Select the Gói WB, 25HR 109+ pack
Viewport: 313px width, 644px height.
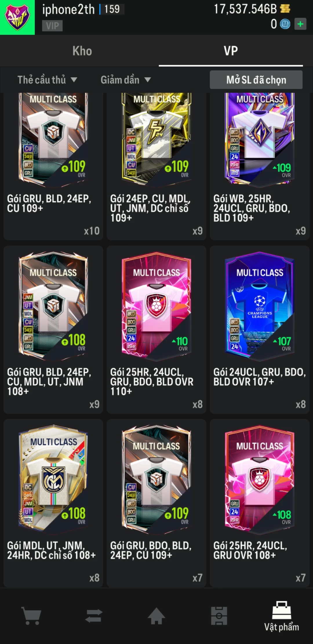pyautogui.click(x=260, y=166)
